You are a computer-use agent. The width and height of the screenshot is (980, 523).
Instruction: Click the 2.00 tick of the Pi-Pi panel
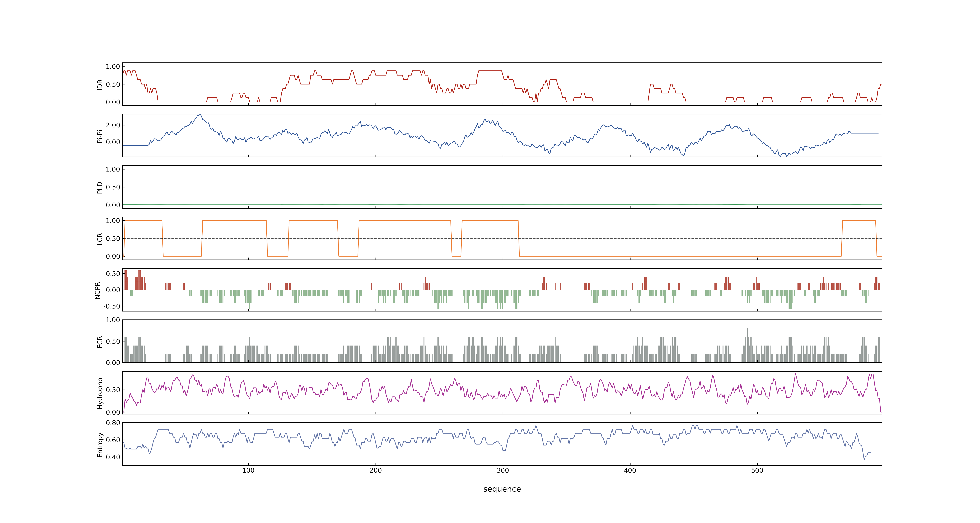(x=113, y=125)
